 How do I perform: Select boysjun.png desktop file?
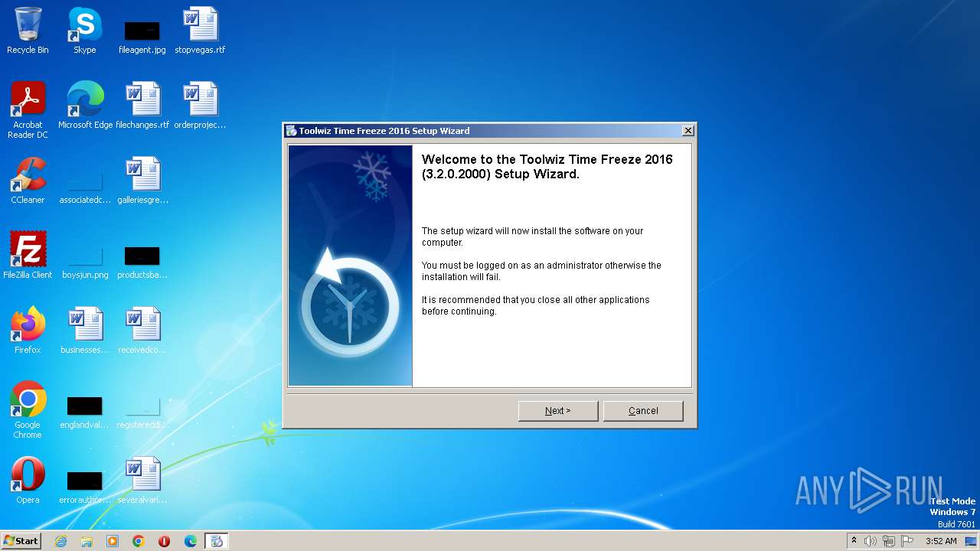85,263
